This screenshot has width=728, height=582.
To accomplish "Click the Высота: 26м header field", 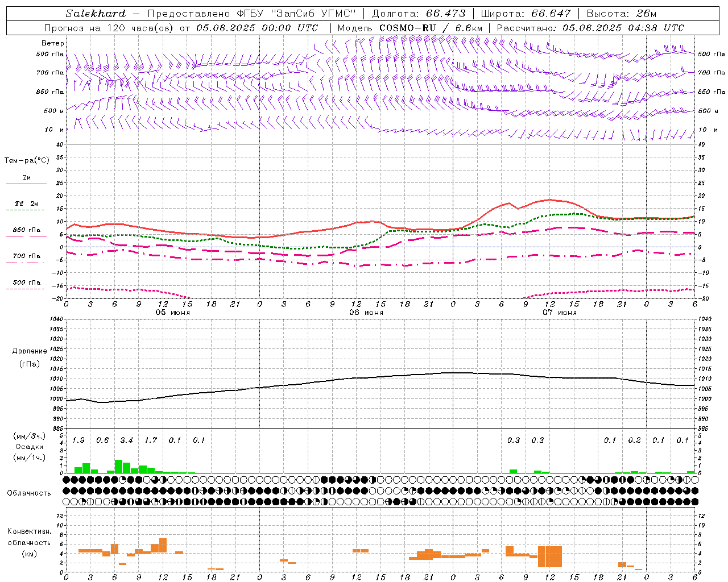I will (x=622, y=14).
